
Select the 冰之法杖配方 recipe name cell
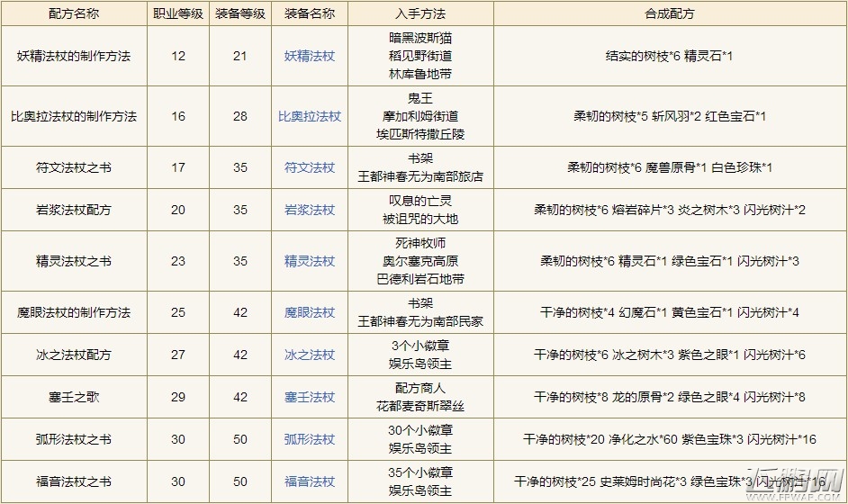(x=74, y=355)
